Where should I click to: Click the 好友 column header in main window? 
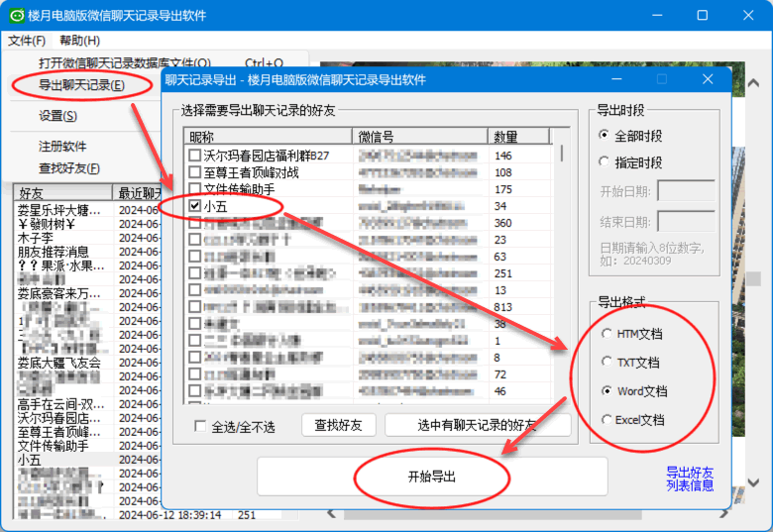pyautogui.click(x=63, y=192)
